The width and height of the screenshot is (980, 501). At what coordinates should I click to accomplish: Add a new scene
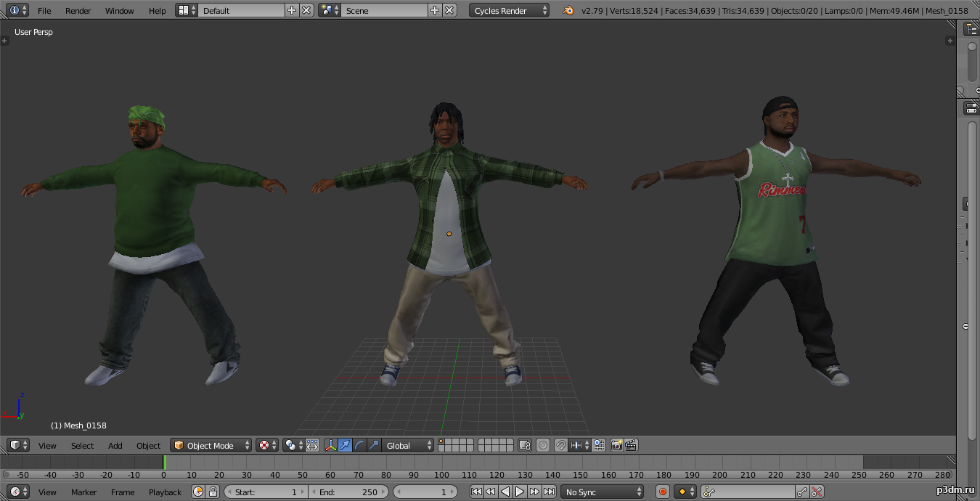[435, 10]
